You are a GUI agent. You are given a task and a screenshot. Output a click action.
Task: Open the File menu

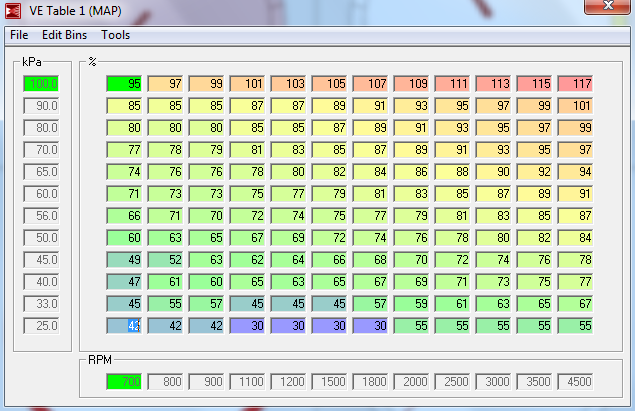point(18,35)
